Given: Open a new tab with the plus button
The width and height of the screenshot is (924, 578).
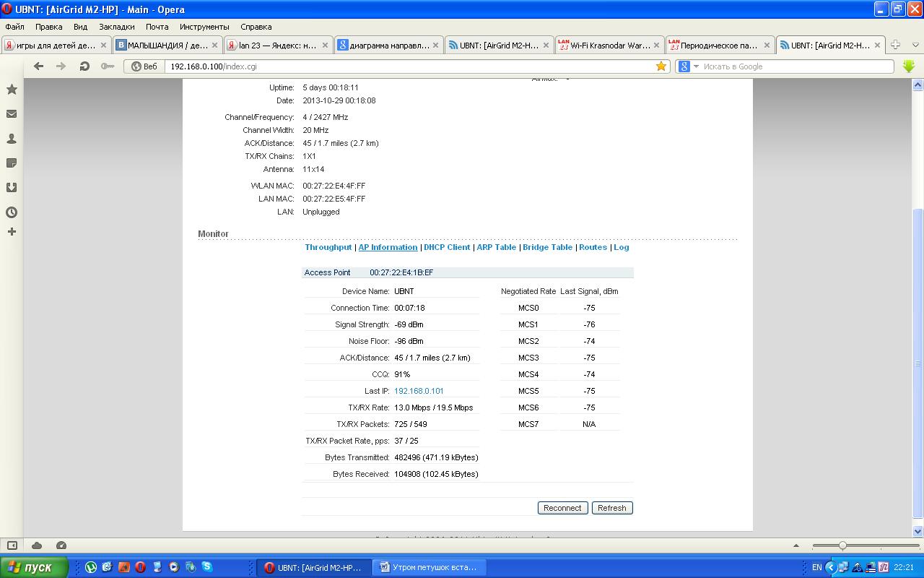Looking at the screenshot, I should point(895,45).
